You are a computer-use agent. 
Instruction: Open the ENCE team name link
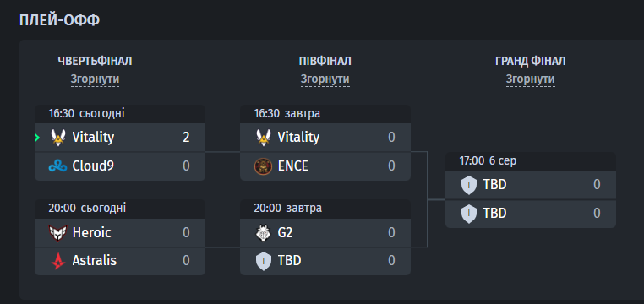tap(292, 166)
